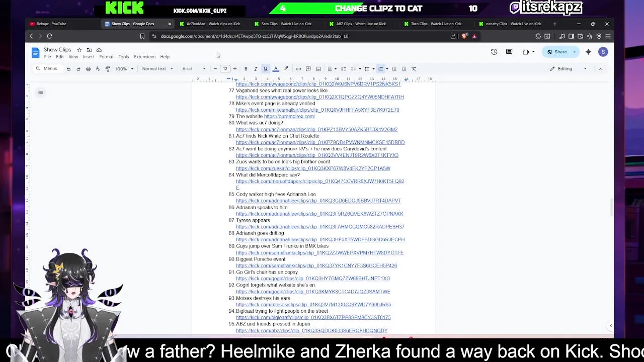The height and width of the screenshot is (362, 644).
Task: Open the https://ourempirex.com/ link
Action: click(x=289, y=117)
